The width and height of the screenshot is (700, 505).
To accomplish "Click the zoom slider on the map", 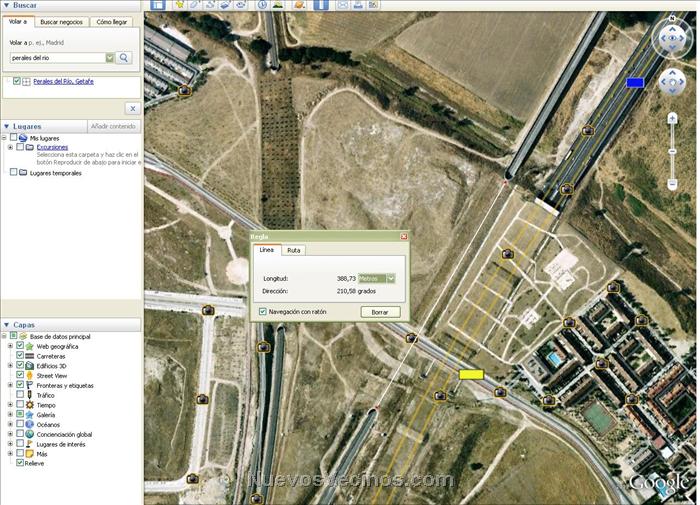I will (x=671, y=150).
